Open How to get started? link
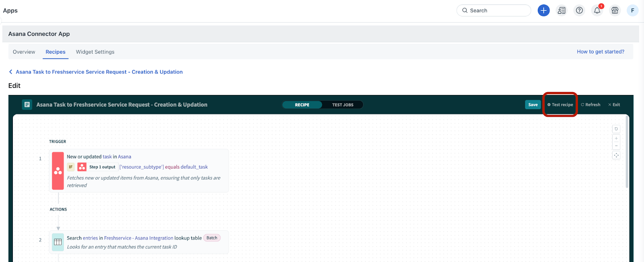644x262 pixels. 601,52
